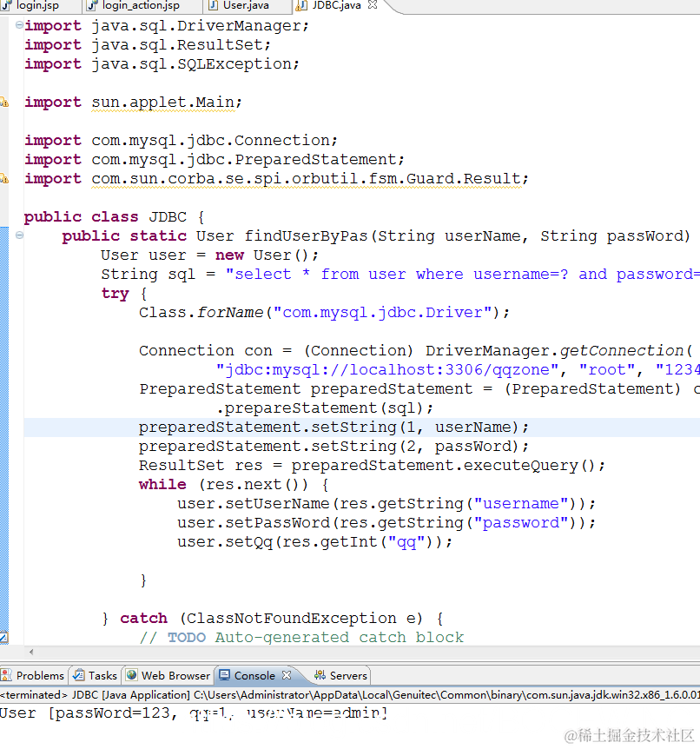
Task: Click the executeQuery() statement line
Action: (372, 465)
